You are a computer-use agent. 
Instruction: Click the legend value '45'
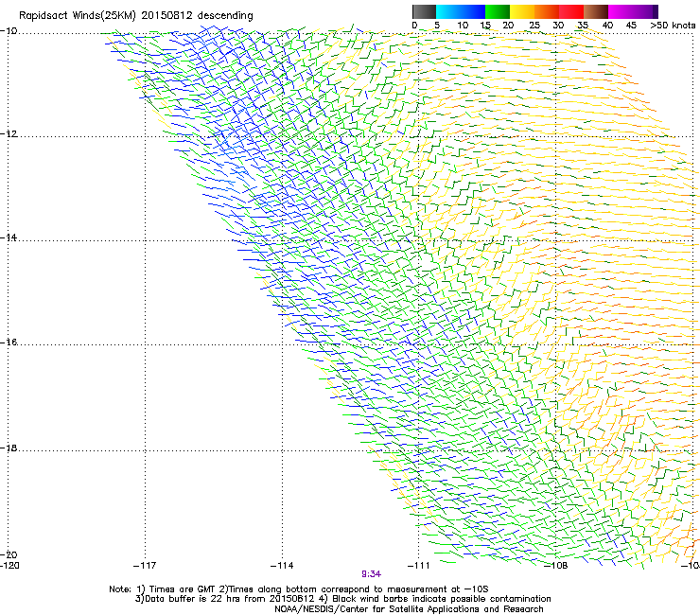(x=631, y=26)
